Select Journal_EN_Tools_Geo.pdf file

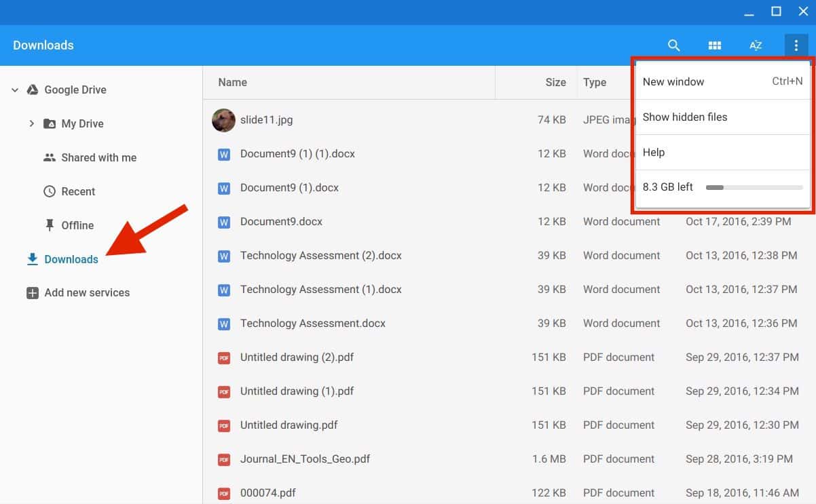tap(305, 459)
